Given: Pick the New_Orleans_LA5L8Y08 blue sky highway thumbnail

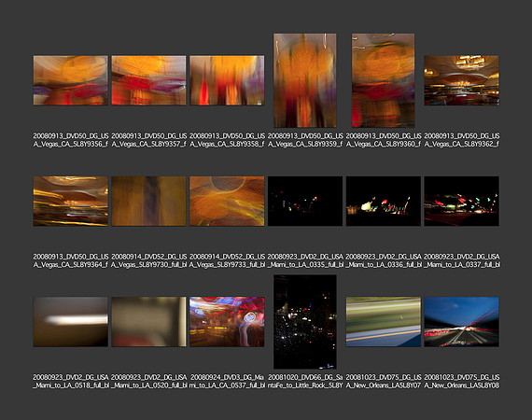Looking at the screenshot, I should [461, 322].
